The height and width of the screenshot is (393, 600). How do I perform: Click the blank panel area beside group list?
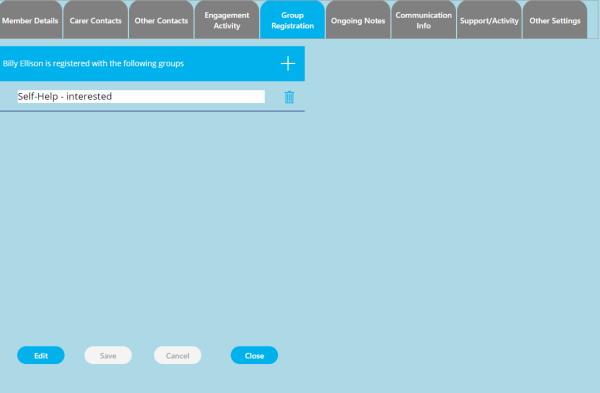click(452, 214)
